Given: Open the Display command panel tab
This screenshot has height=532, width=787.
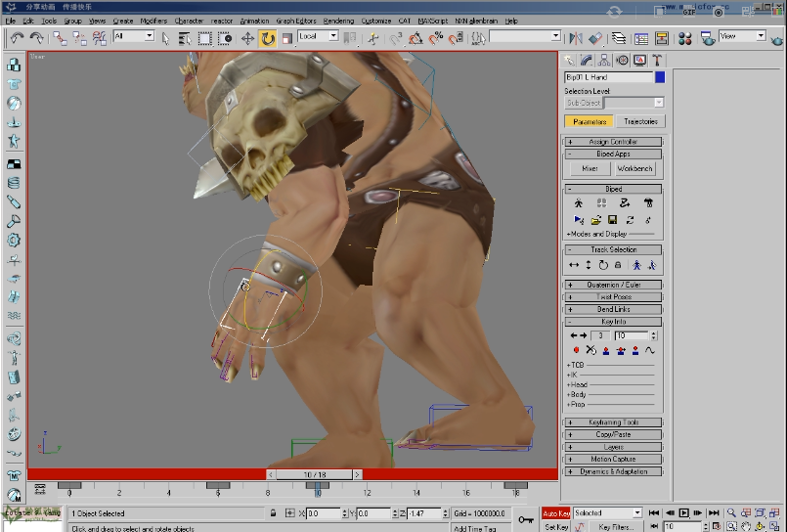Looking at the screenshot, I should (x=640, y=61).
